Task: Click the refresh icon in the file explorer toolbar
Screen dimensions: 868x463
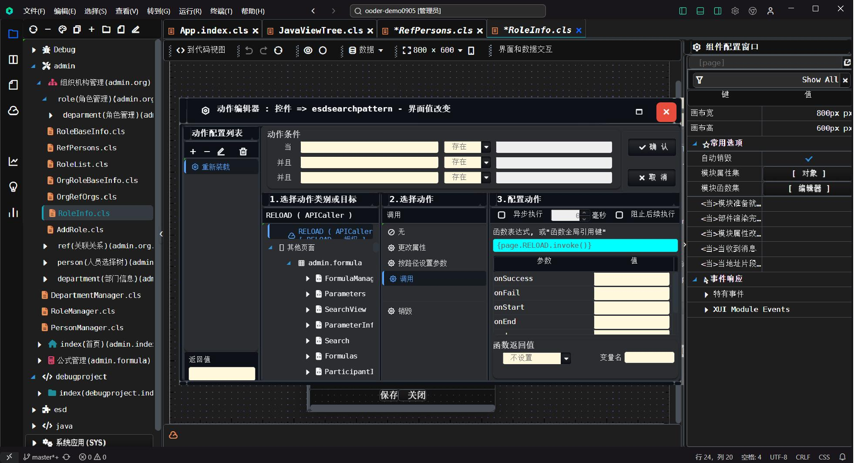Action: pyautogui.click(x=34, y=30)
